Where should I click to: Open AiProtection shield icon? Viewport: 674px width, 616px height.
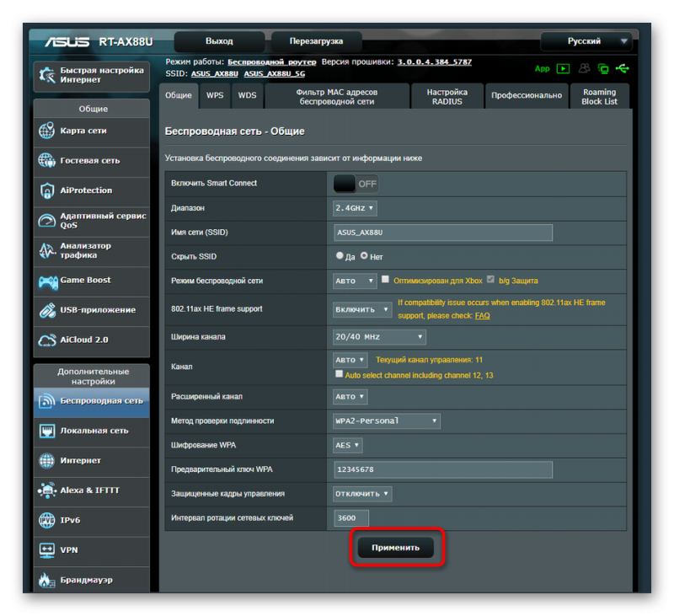click(x=46, y=190)
